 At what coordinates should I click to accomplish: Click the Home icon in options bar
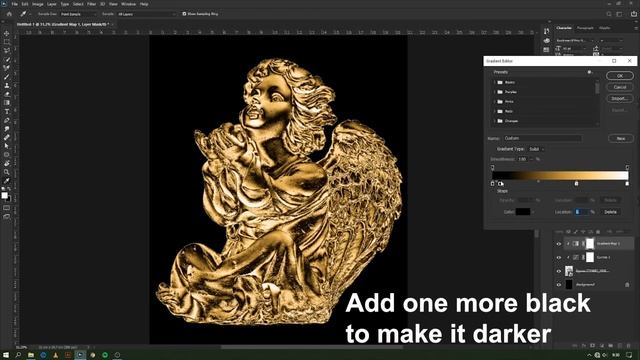9,14
